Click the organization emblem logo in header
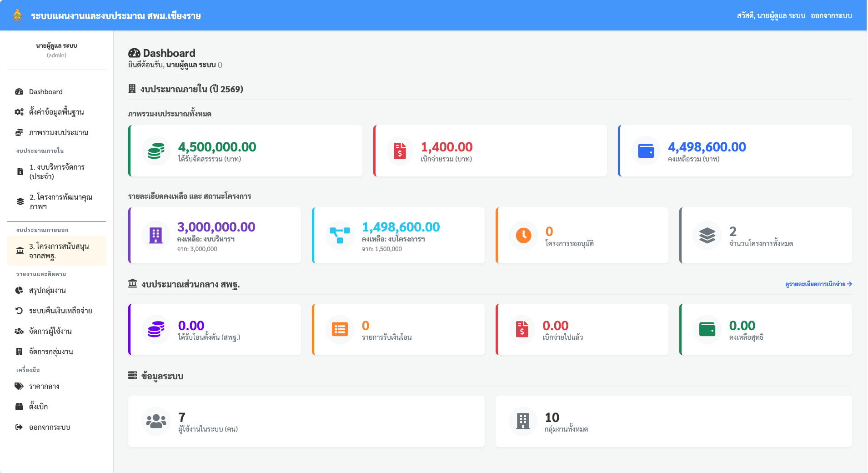Viewport: 868px width, 473px height. [17, 15]
